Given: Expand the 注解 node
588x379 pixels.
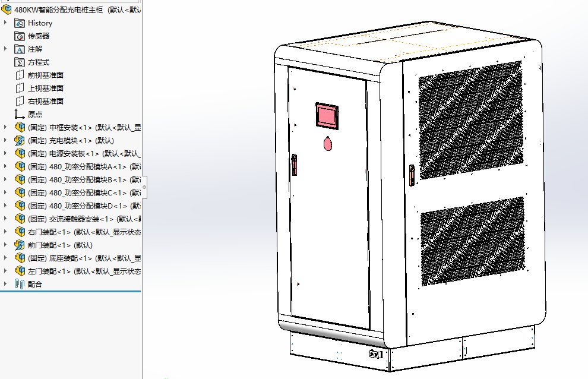Looking at the screenshot, I should point(5,48).
